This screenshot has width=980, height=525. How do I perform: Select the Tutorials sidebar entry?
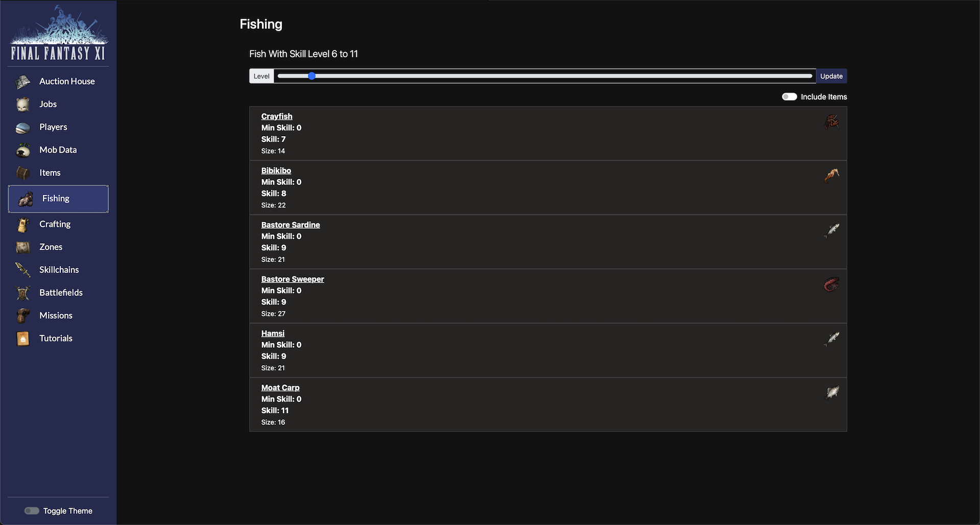coord(56,339)
